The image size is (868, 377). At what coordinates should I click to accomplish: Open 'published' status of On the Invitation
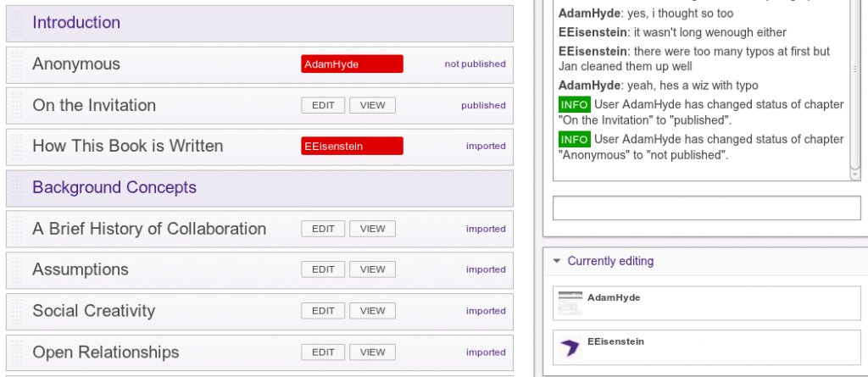click(x=483, y=105)
